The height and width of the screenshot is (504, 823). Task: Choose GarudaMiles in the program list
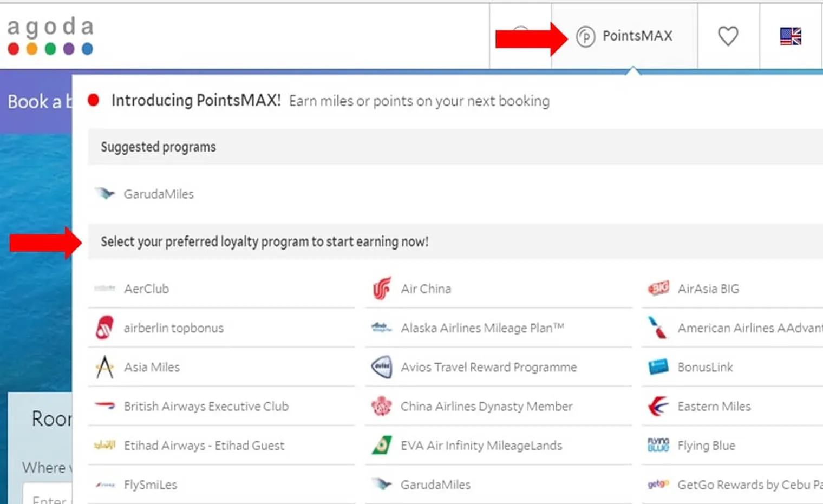tap(435, 485)
